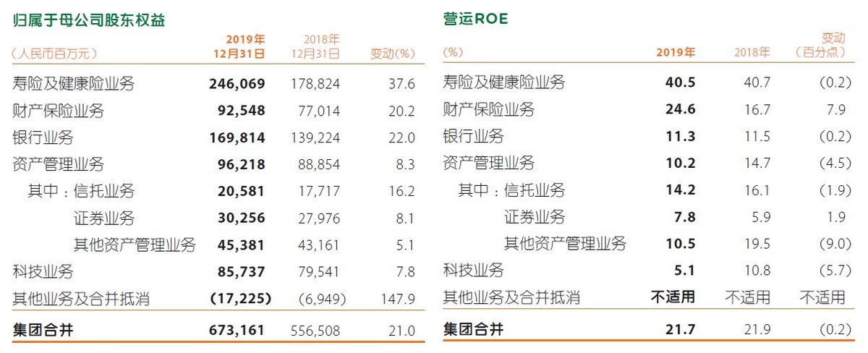Select the value 246,069

237,84
